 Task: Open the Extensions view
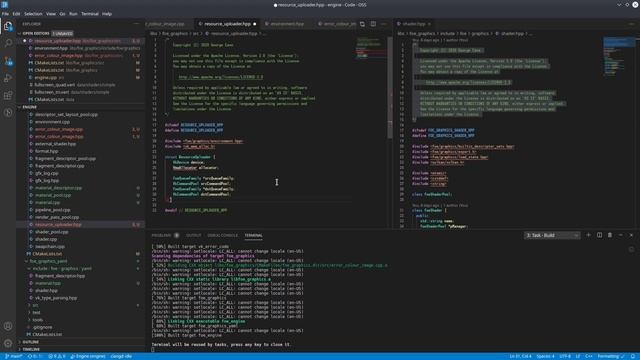tap(8, 95)
